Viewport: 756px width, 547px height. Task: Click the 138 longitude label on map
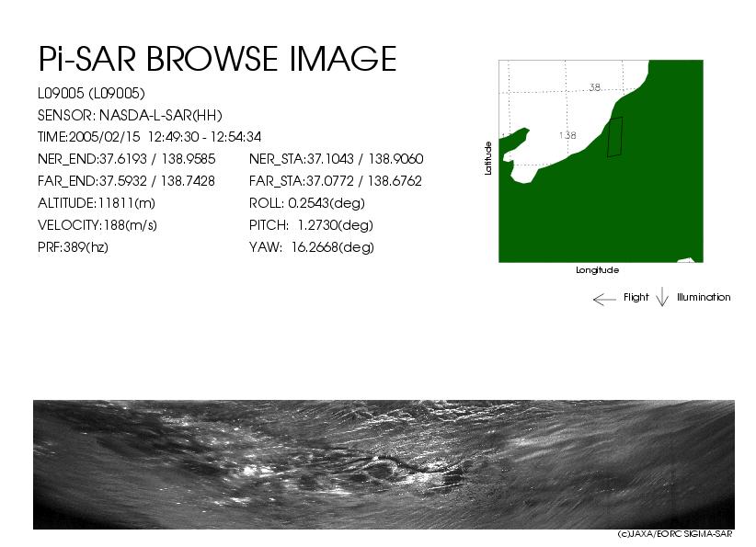click(x=567, y=135)
